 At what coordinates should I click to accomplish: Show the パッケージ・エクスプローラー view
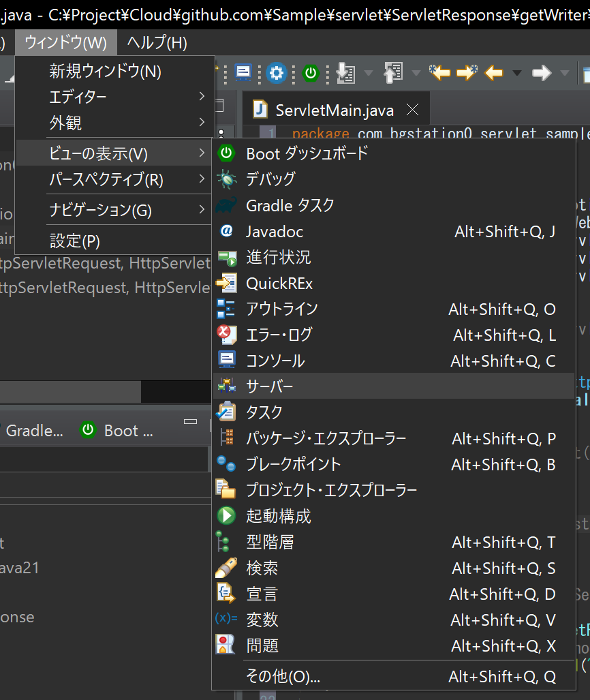click(x=394, y=438)
